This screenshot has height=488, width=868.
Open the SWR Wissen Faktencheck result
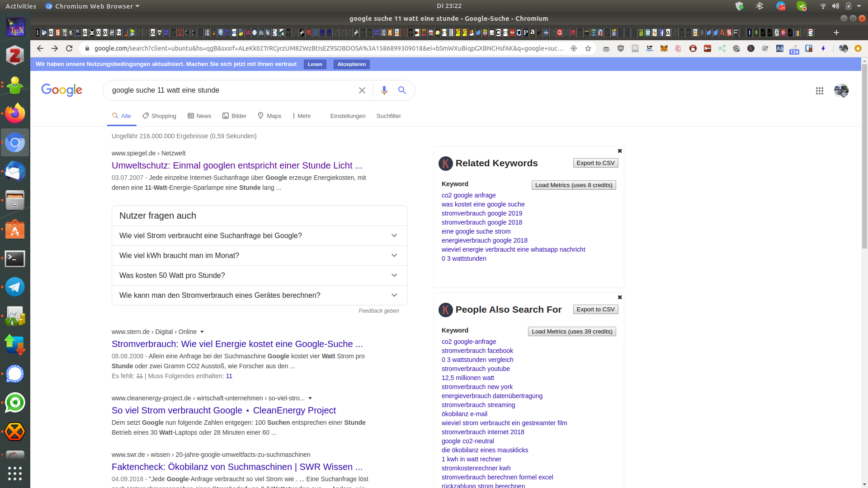237,467
